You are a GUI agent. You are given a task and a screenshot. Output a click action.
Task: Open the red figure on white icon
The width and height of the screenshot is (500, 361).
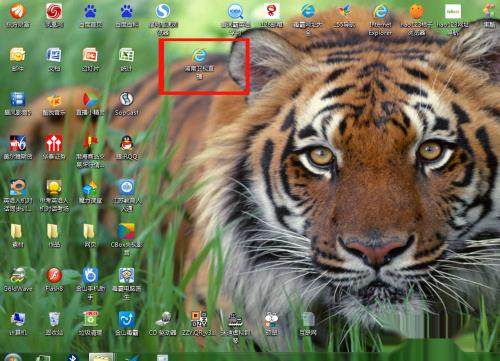pyautogui.click(x=271, y=11)
